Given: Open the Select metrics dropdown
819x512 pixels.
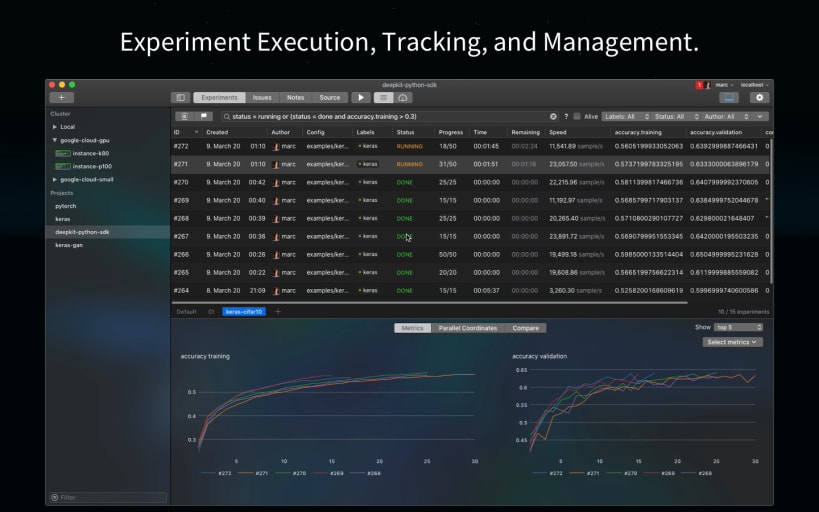Looking at the screenshot, I should click(x=732, y=342).
